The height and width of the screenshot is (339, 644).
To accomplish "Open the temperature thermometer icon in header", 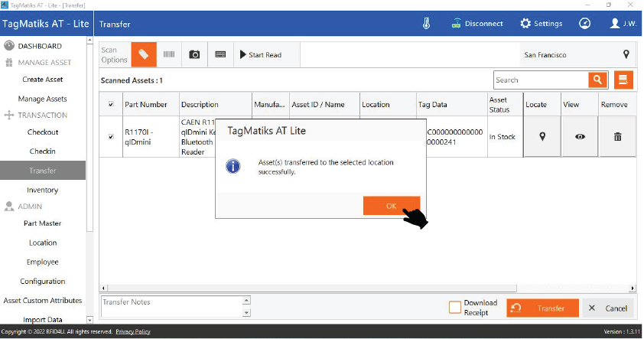I will 427,24.
